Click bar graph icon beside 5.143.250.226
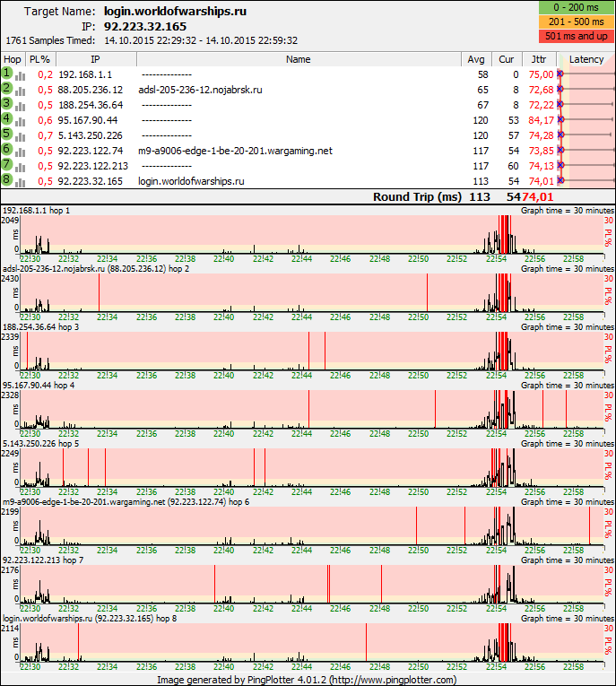 pyautogui.click(x=20, y=137)
